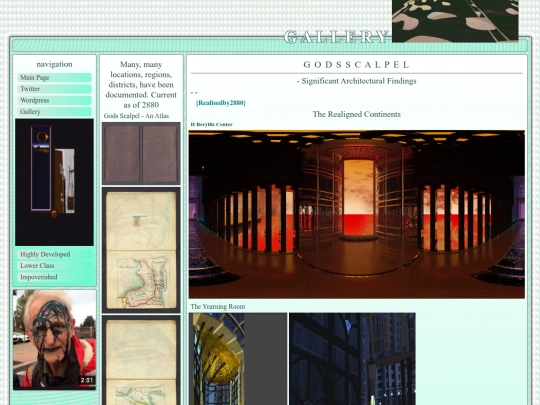Click the GALLERY page title
540x405 pixels.
[x=336, y=37]
